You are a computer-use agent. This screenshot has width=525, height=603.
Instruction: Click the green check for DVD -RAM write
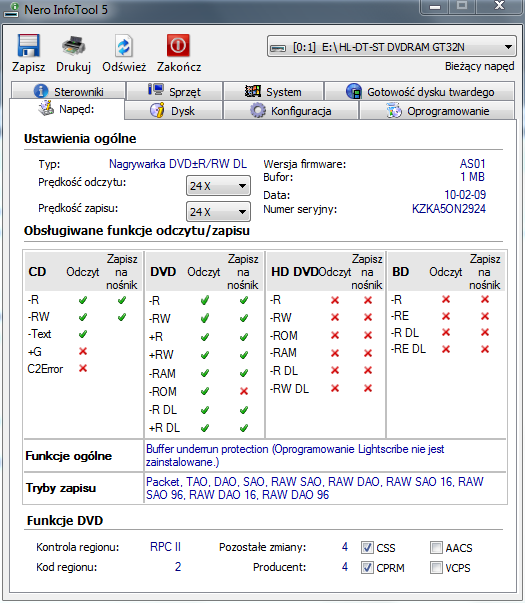click(243, 373)
